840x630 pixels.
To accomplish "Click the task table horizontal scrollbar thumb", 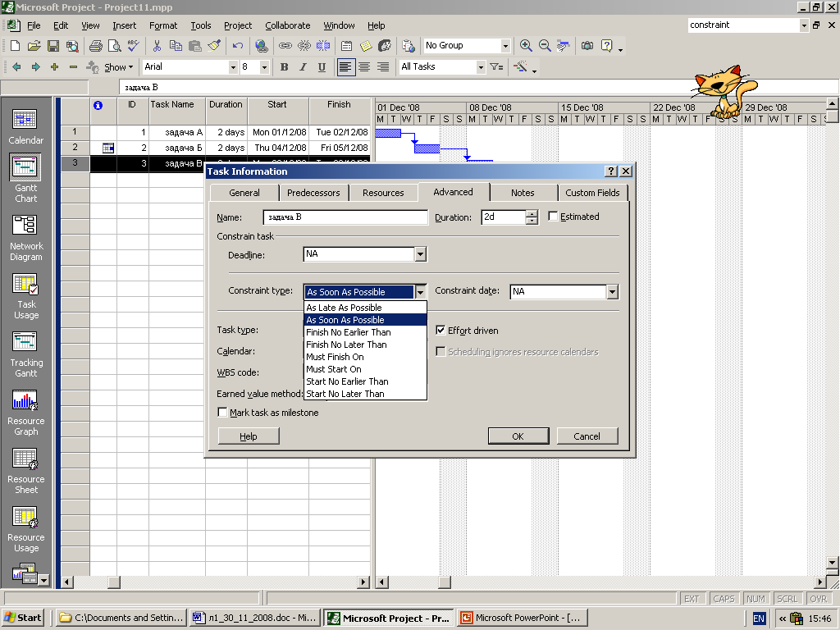I will coord(114,582).
